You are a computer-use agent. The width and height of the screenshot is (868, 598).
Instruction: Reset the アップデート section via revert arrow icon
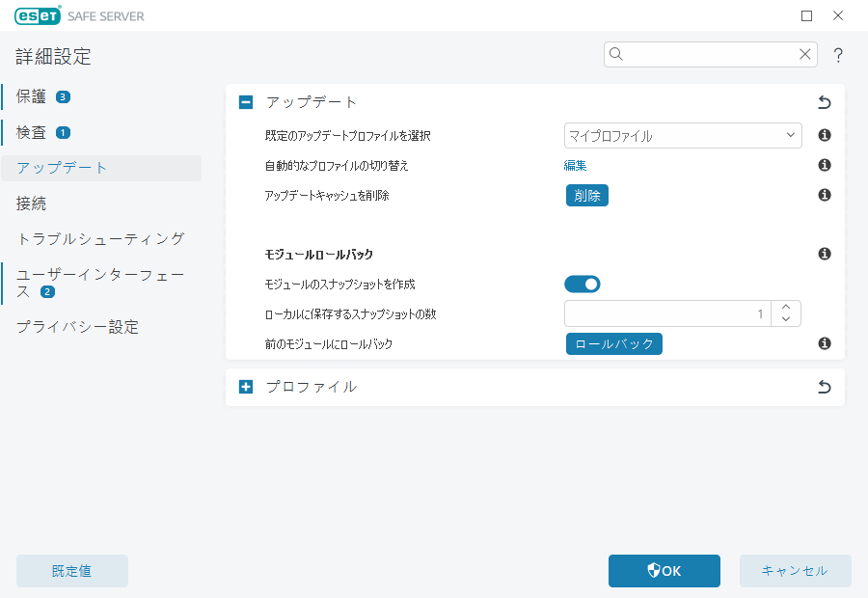tap(824, 101)
